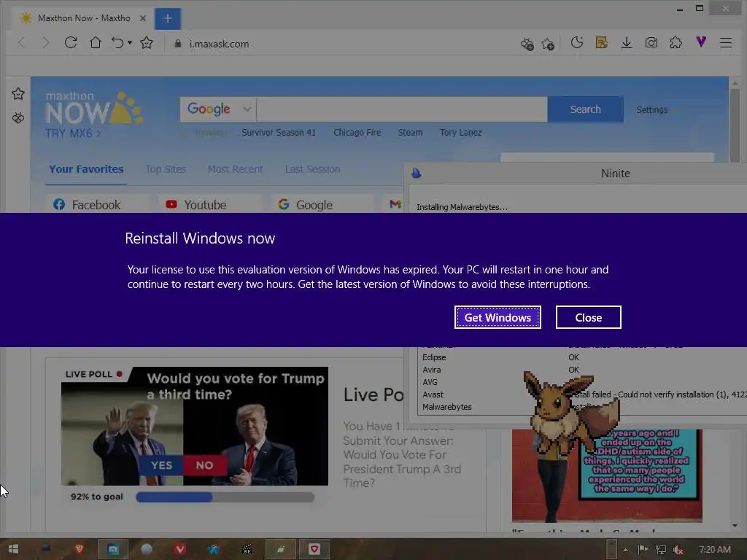Image resolution: width=747 pixels, height=560 pixels.
Task: Open the Google favorite tile
Action: pos(322,205)
